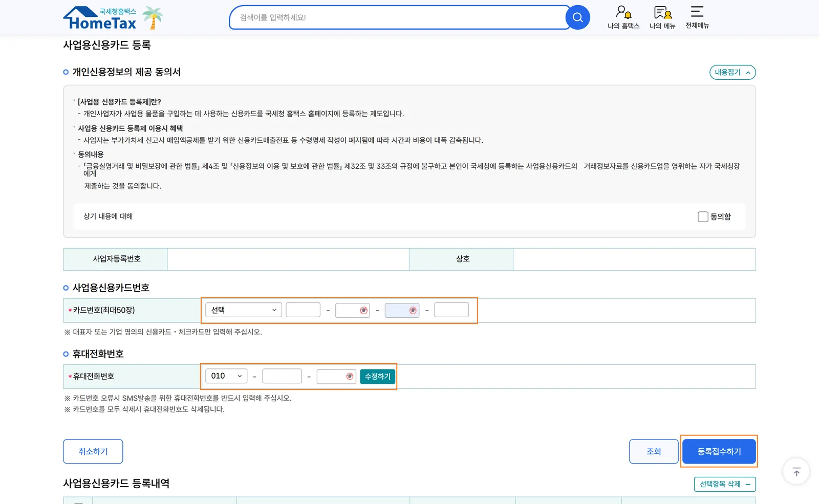819x504 pixels.
Task: Click the blue search magnifier button
Action: pos(577,17)
